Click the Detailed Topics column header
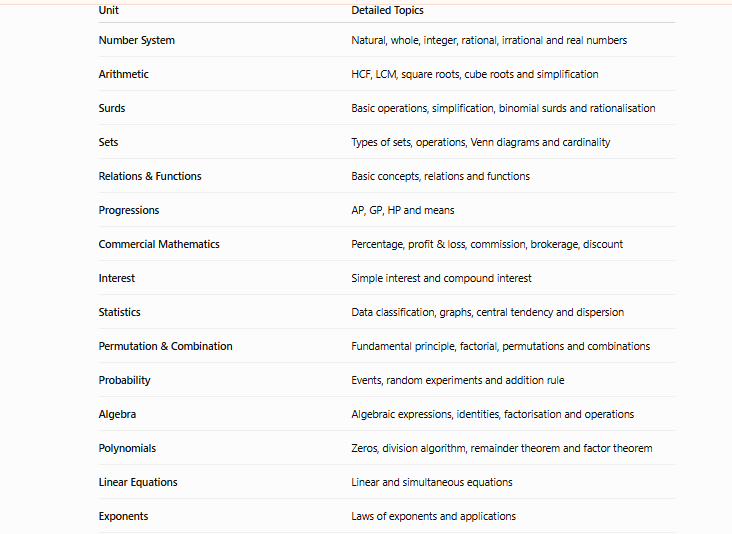The height and width of the screenshot is (534, 732). [387, 10]
